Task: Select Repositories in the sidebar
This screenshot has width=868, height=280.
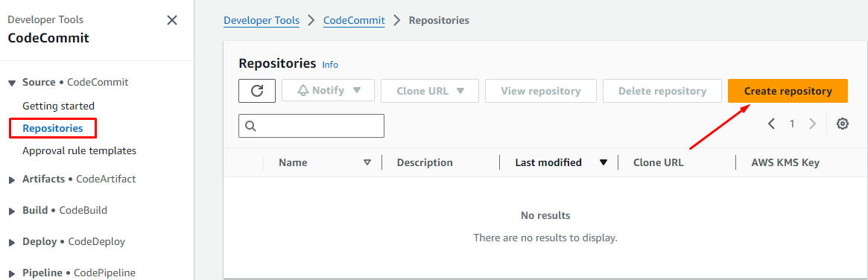Action: (x=53, y=128)
